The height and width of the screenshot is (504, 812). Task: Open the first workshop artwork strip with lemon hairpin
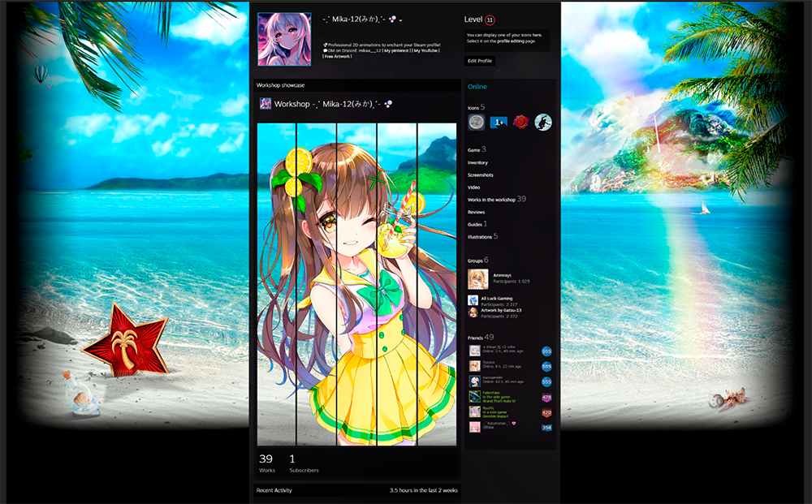tap(277, 284)
